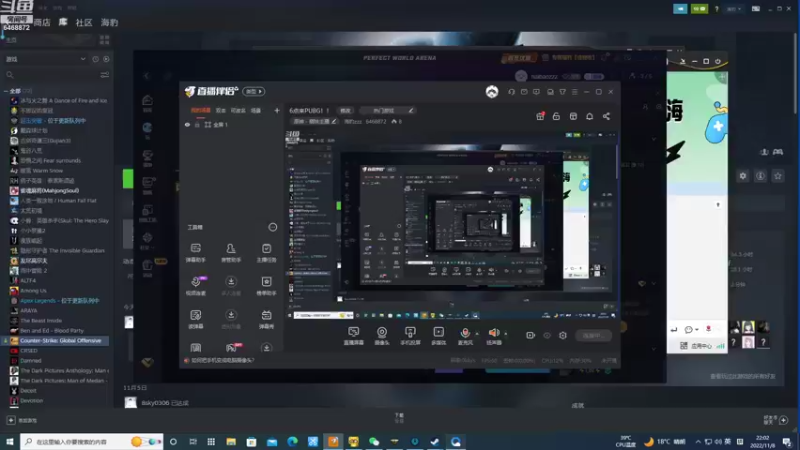Open the 房管助手 tool icon
Viewport: 800px width, 450px height.
pyautogui.click(x=231, y=253)
